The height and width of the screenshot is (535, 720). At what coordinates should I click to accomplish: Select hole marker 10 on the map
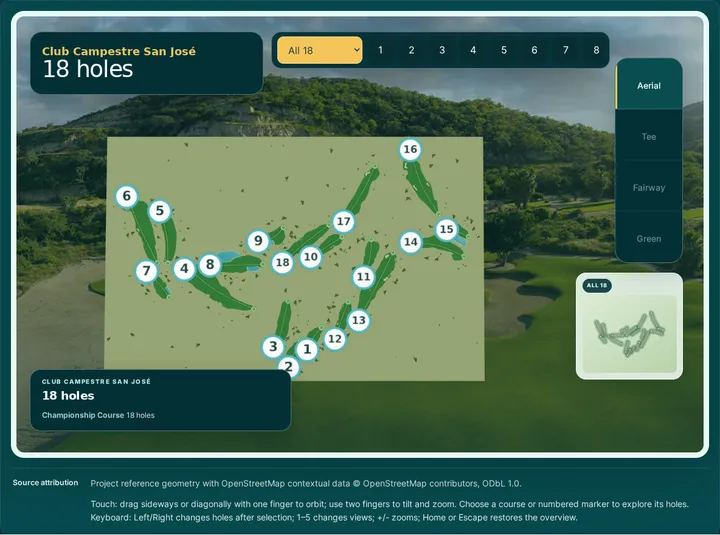click(311, 257)
